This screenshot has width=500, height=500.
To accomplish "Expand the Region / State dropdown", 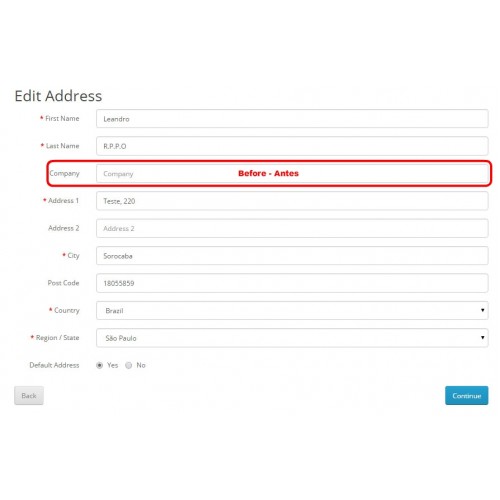I will (292, 338).
